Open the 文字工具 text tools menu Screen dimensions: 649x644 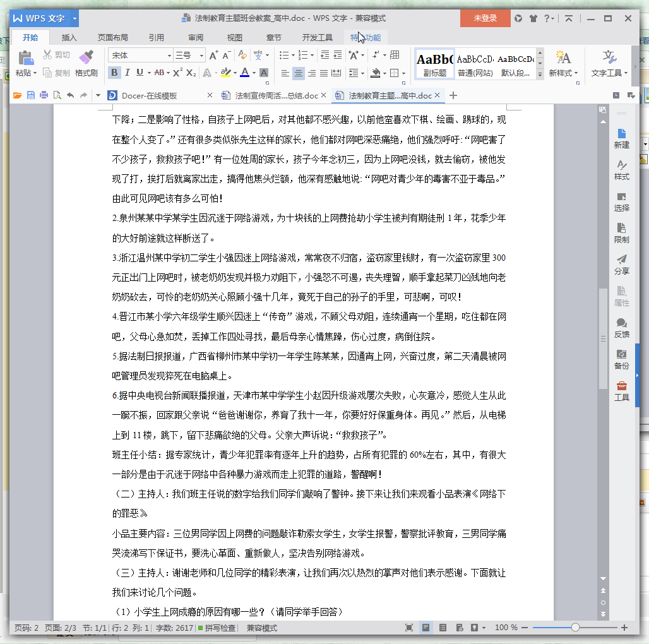click(609, 64)
